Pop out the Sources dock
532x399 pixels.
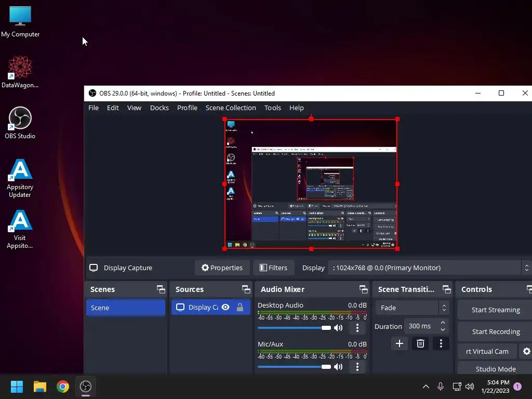click(x=246, y=289)
